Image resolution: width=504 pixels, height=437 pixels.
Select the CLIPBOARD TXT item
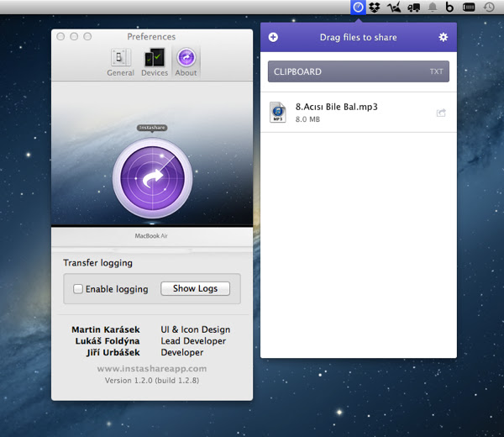click(x=359, y=71)
